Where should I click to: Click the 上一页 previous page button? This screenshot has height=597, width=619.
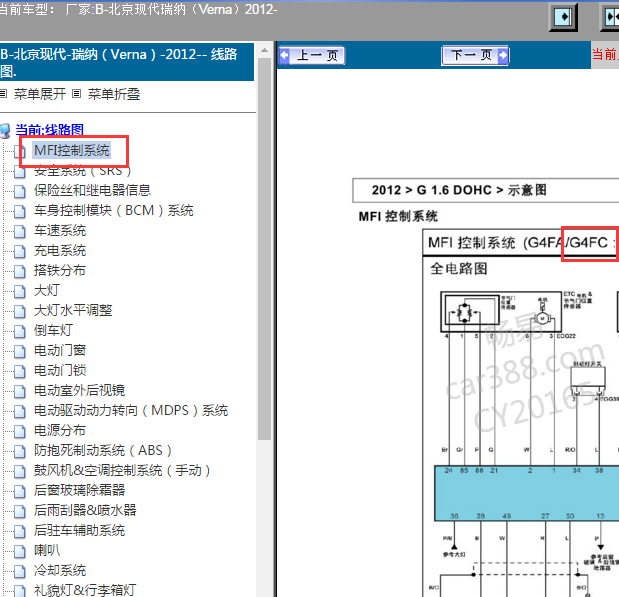[x=312, y=55]
